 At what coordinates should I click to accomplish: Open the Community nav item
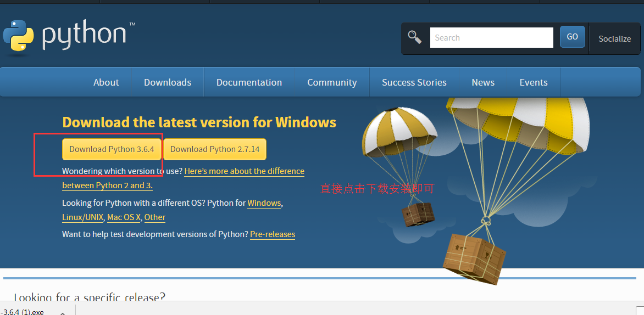(x=332, y=82)
